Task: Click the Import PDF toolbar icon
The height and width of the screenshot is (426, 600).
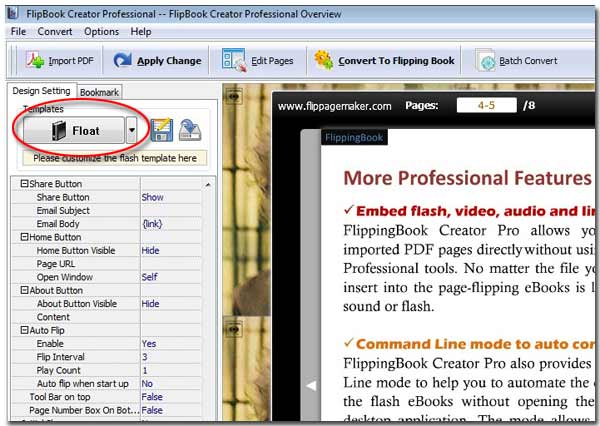Action: pos(35,60)
